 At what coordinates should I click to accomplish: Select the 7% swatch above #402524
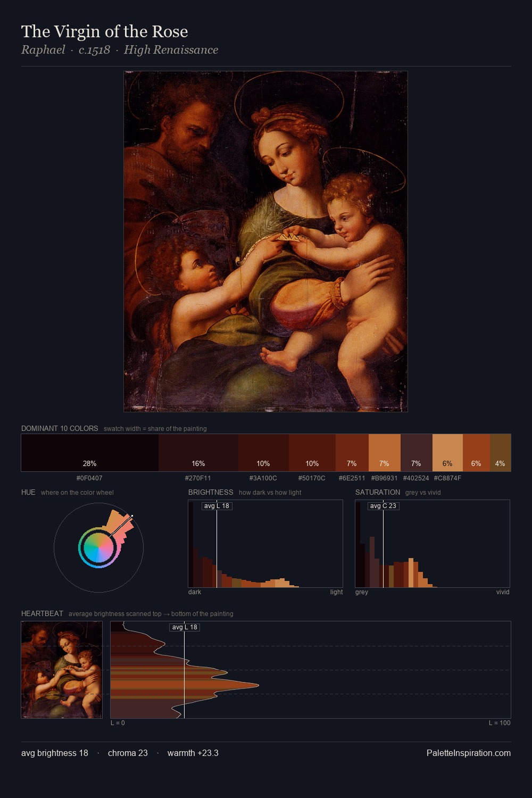(416, 453)
